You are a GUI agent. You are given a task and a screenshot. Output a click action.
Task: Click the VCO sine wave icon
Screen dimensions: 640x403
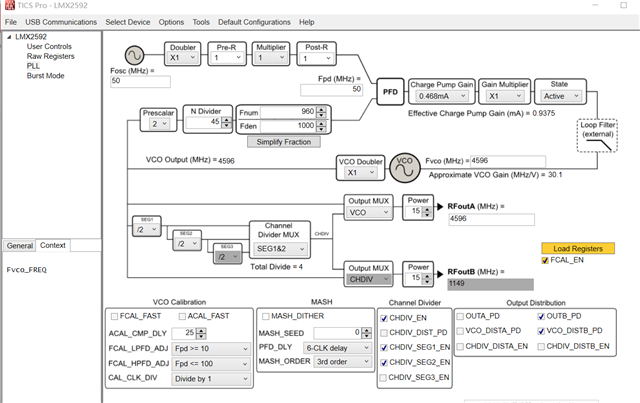404,167
